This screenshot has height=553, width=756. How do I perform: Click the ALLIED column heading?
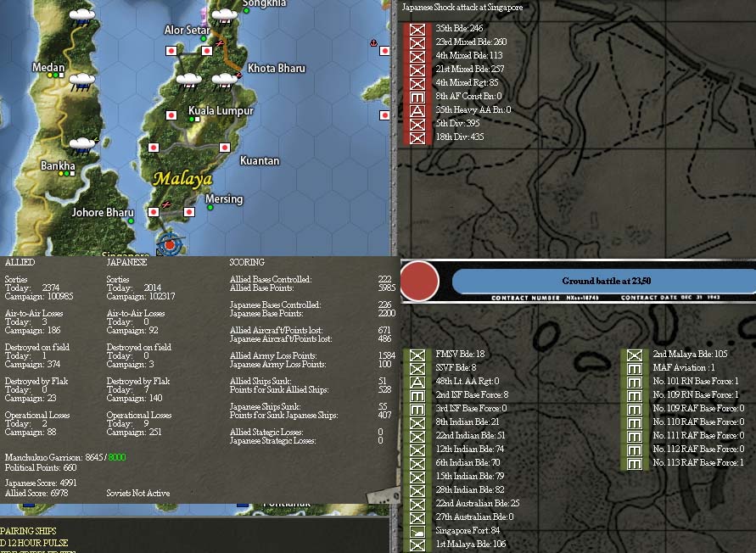(20, 262)
